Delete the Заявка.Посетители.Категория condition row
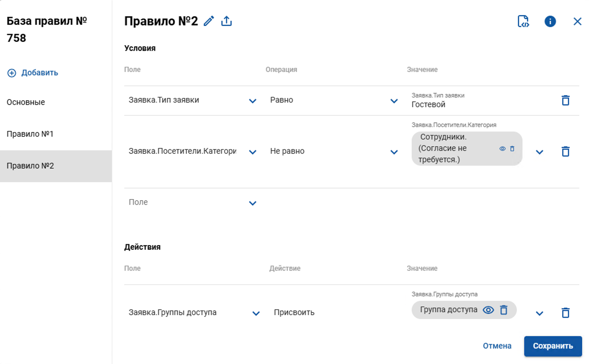The image size is (589, 364). point(565,151)
